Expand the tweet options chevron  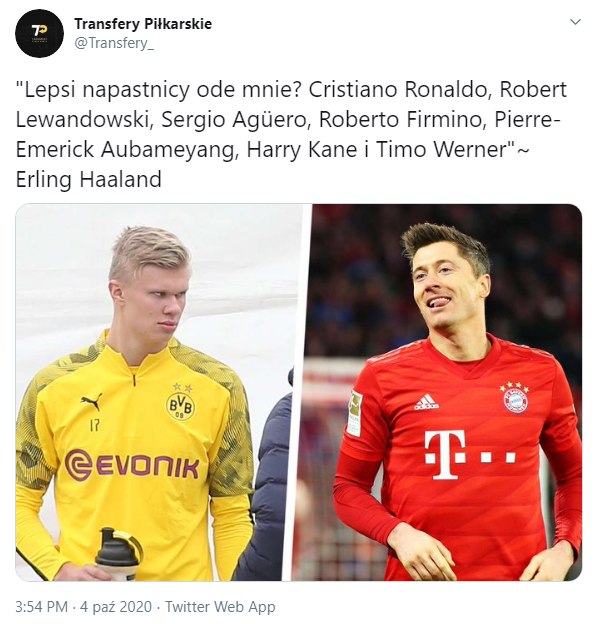click(575, 22)
